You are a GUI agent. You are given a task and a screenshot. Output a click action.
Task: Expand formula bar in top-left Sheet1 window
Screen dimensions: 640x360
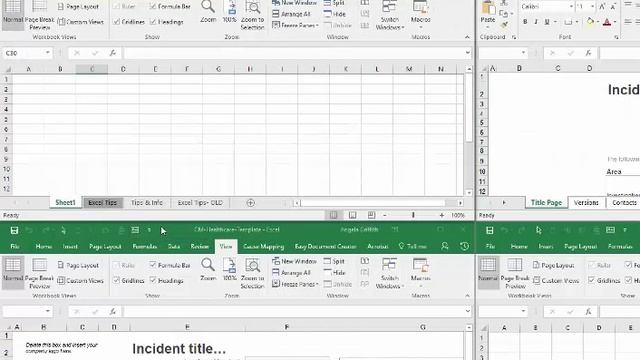click(x=467, y=53)
